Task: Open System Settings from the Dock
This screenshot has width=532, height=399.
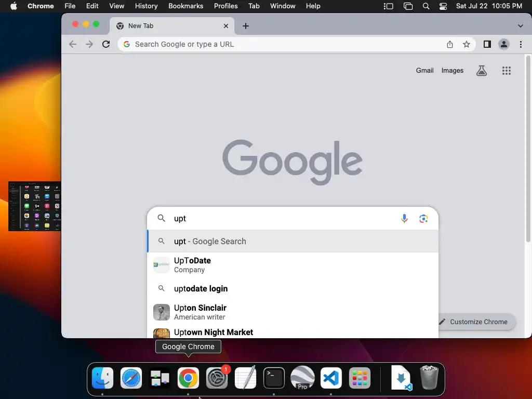Action: [217, 378]
